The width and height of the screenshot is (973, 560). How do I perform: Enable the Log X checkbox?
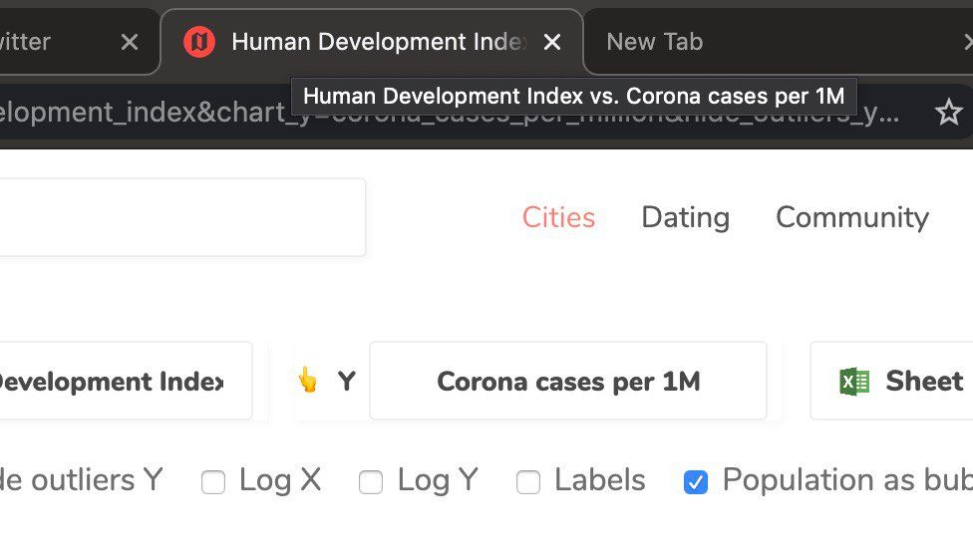point(213,482)
